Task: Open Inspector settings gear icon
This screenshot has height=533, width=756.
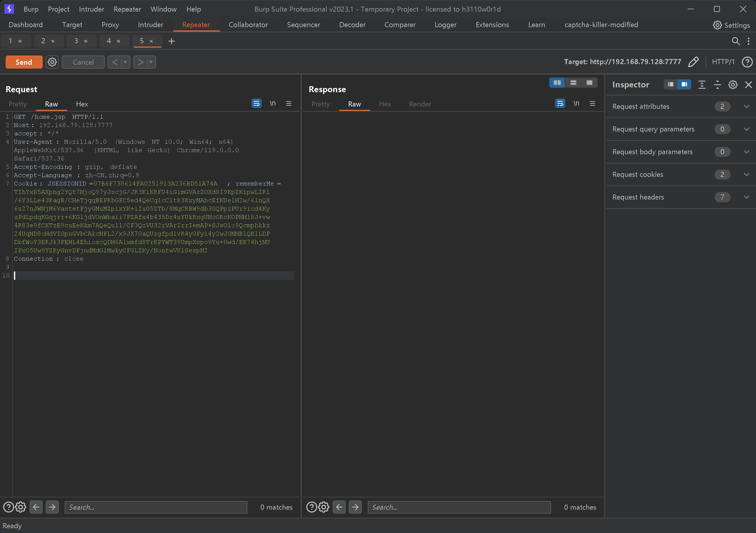Action: click(733, 85)
